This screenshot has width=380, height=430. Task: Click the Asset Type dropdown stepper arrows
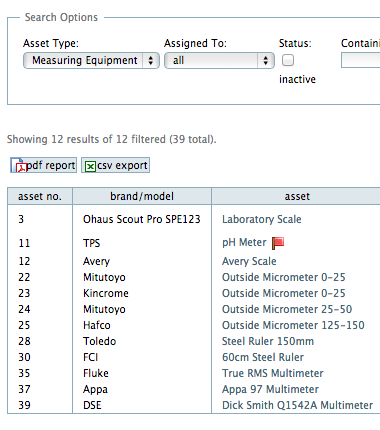click(151, 61)
